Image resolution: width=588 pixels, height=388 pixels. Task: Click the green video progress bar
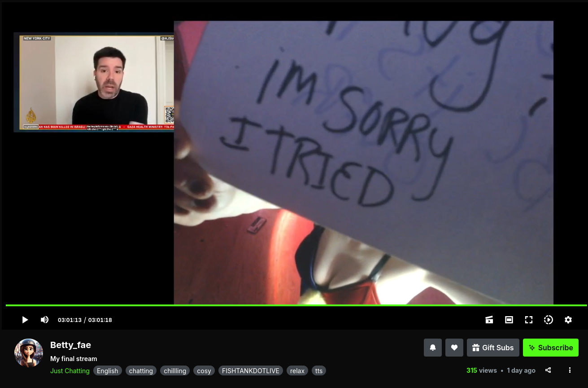click(296, 305)
